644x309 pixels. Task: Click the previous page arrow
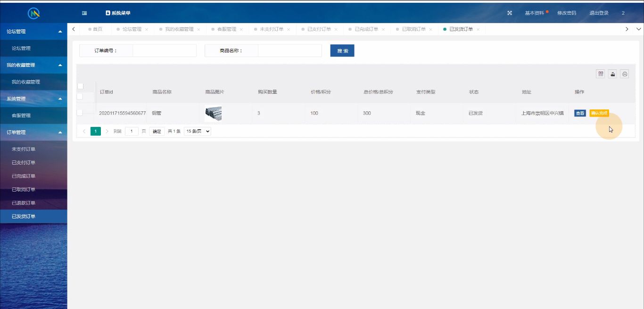click(x=84, y=131)
